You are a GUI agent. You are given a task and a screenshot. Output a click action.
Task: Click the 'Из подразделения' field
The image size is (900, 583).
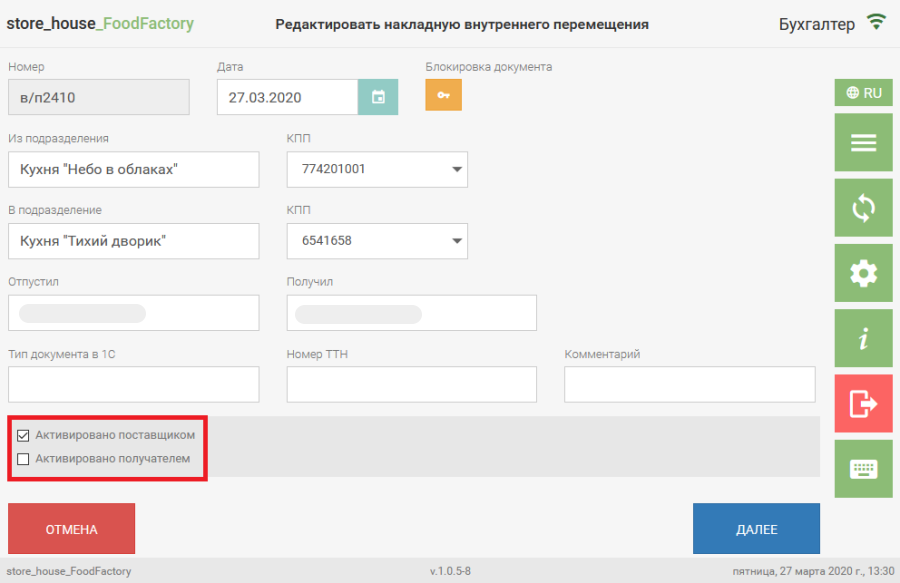pyautogui.click(x=133, y=169)
